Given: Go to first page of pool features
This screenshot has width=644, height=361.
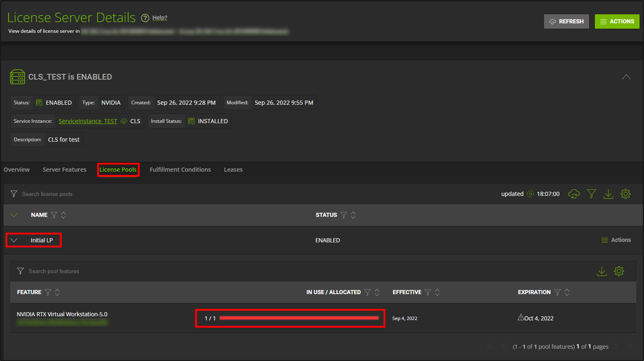Looking at the screenshot, I should click(490, 347).
